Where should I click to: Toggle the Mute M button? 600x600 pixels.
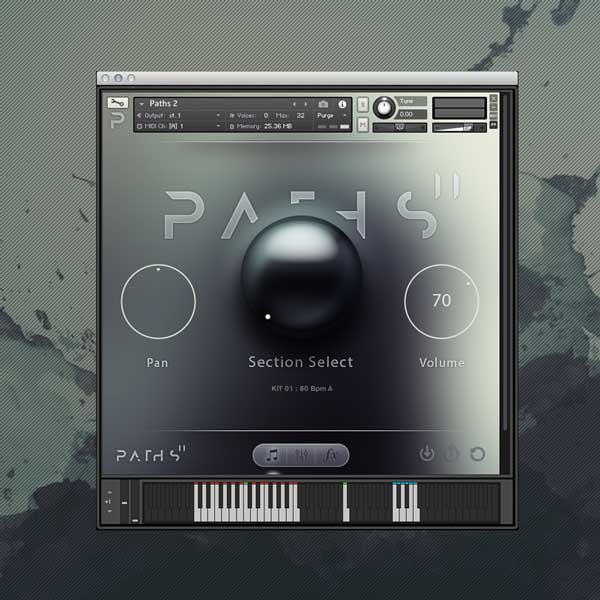coord(363,126)
